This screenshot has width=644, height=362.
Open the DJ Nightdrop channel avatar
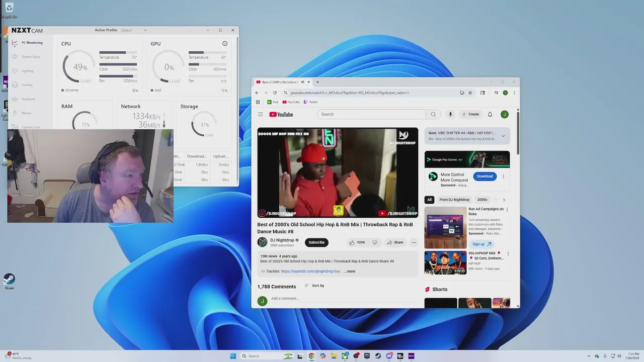[x=262, y=242]
